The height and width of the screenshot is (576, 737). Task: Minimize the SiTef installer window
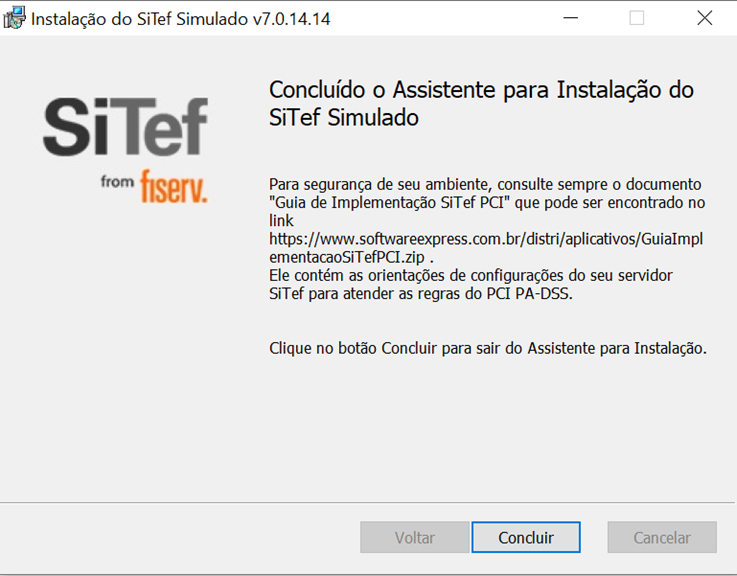click(570, 18)
